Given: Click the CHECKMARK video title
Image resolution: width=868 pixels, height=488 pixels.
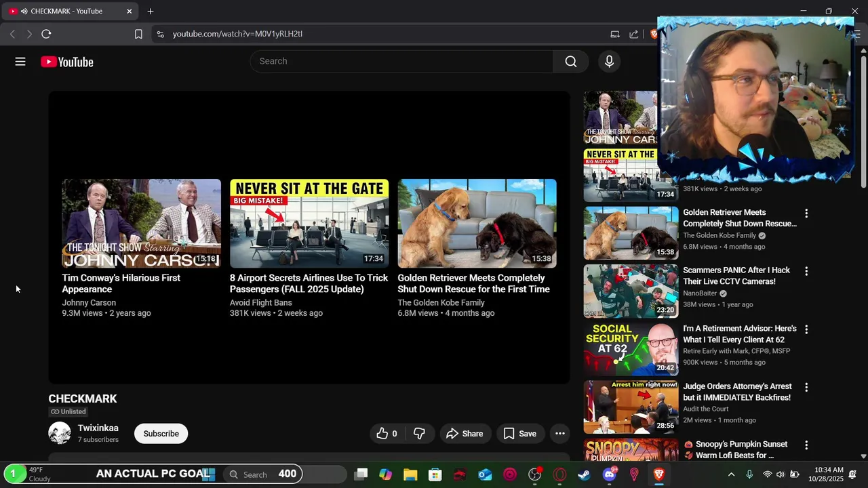Looking at the screenshot, I should [83, 399].
